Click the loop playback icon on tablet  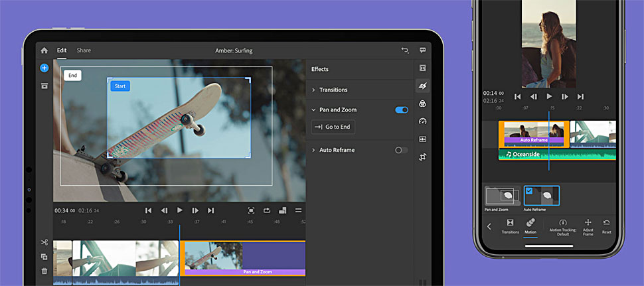267,210
